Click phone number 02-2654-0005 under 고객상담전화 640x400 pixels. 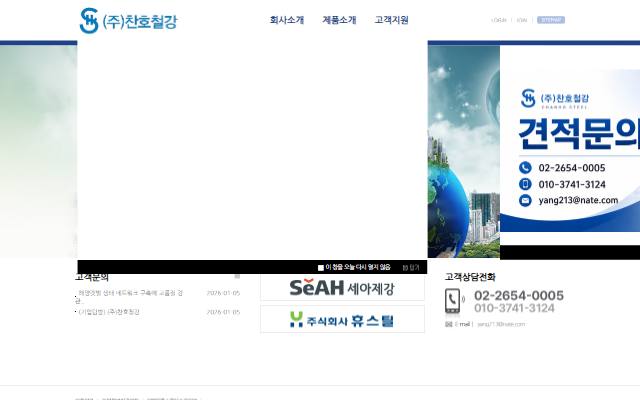pos(519,296)
